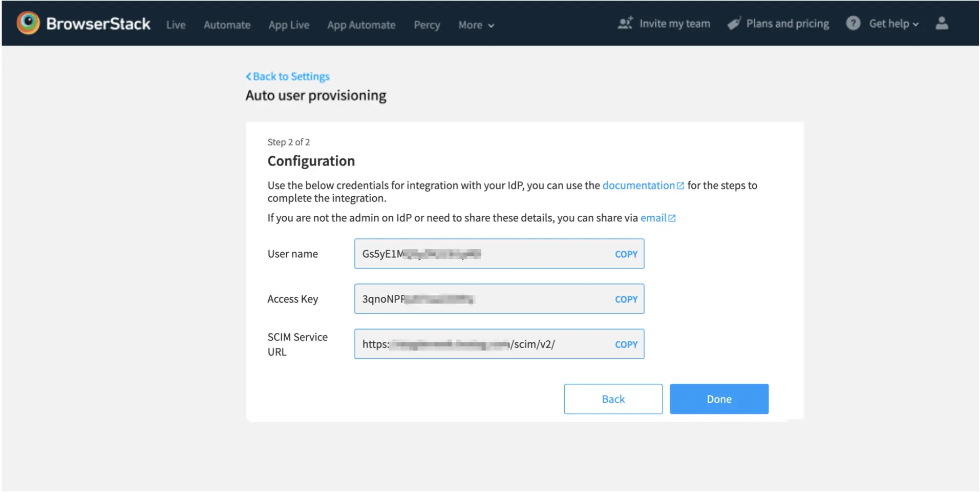Screen dimensions: 980x492
Task: Click the BrowserStack logo icon
Action: coord(28,23)
